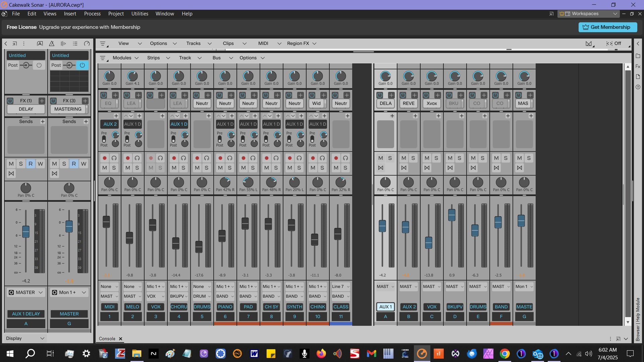The width and height of the screenshot is (644, 362).
Task: Click interleave icon on AUX 2 bus
Action: pyautogui.click(x=404, y=168)
